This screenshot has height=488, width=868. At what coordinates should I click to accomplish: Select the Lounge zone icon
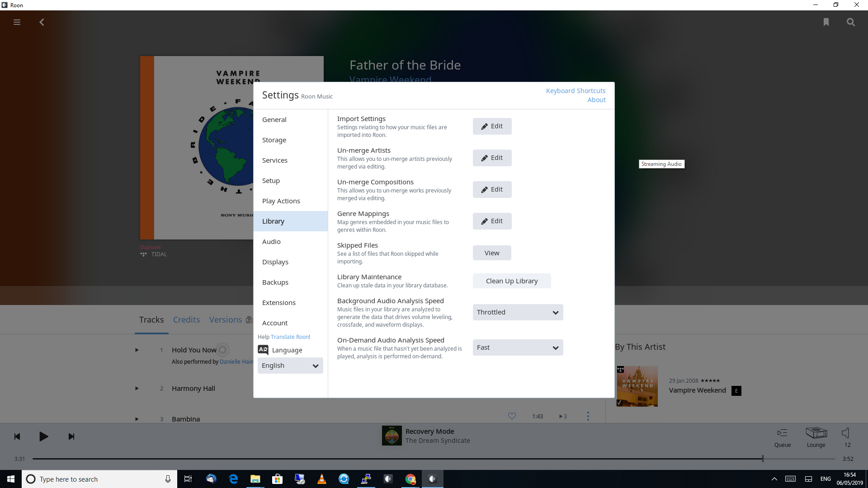point(816,433)
